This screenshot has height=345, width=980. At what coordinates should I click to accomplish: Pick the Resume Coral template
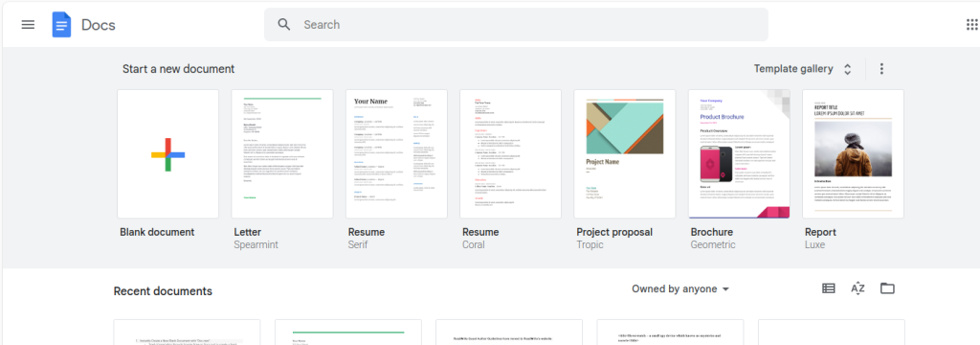510,154
